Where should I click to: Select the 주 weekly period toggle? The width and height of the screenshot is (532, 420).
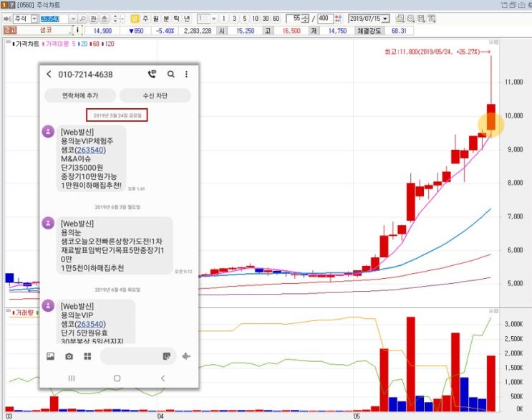(x=145, y=19)
